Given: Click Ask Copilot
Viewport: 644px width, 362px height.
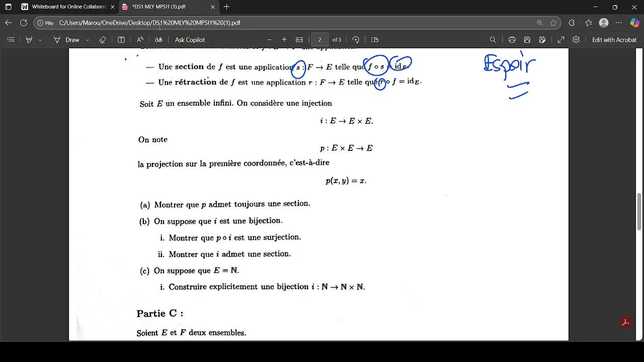Looking at the screenshot, I should click(190, 40).
